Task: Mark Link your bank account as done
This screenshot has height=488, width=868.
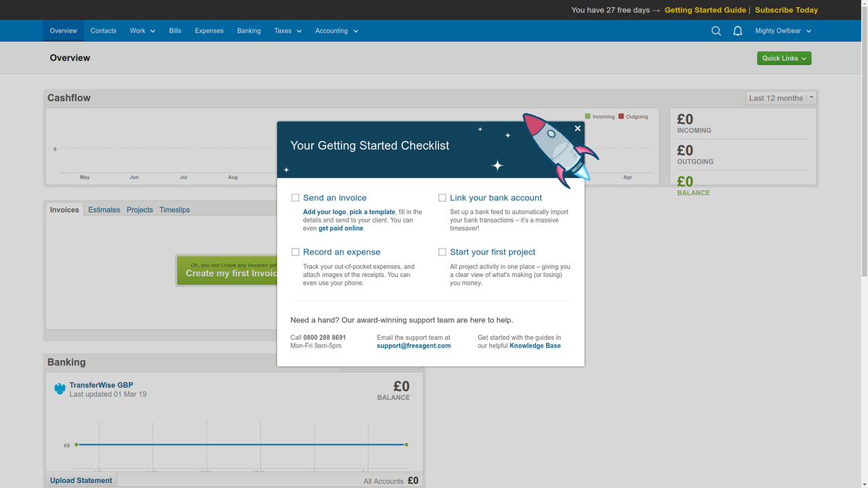Action: tap(442, 197)
